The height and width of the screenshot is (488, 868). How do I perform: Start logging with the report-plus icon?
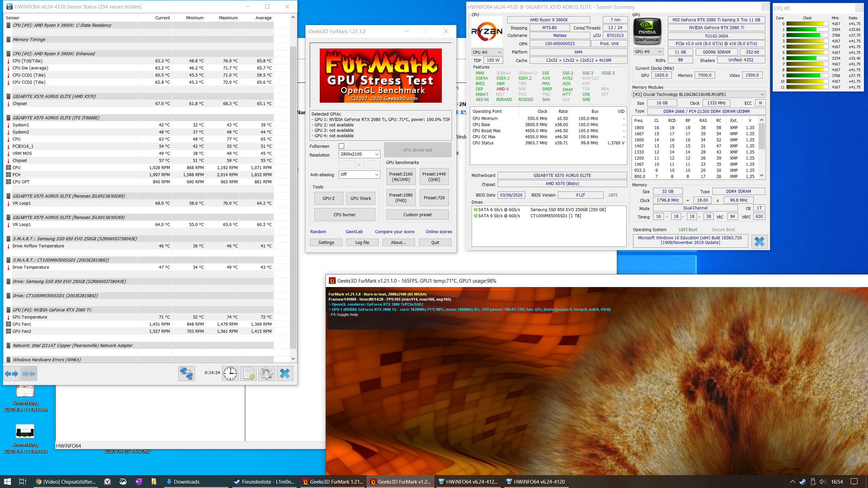pos(249,373)
